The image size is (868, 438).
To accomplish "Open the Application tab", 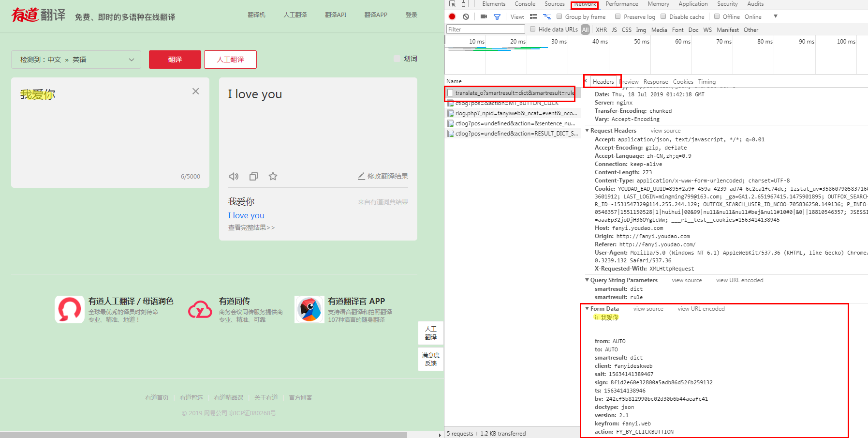I will 693,4.
